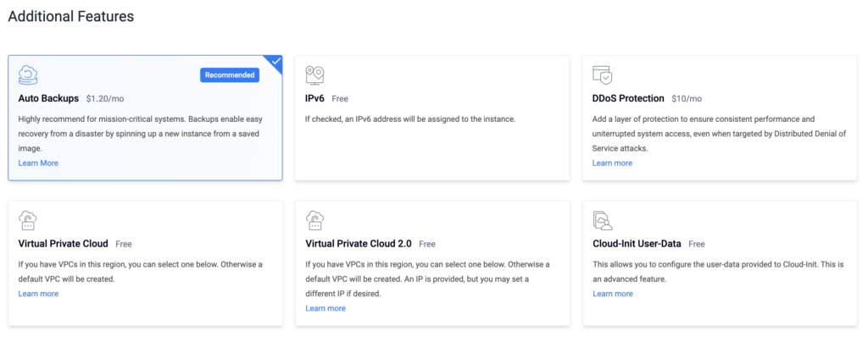
Task: Click the Cloud-Init User-Data title
Action: tap(637, 244)
